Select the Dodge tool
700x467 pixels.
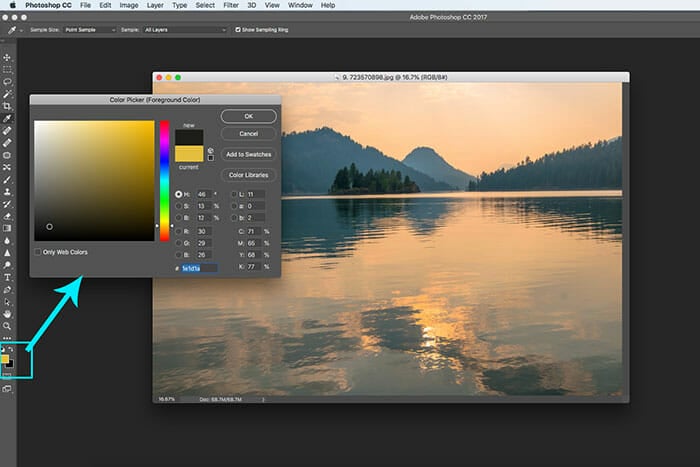7,265
